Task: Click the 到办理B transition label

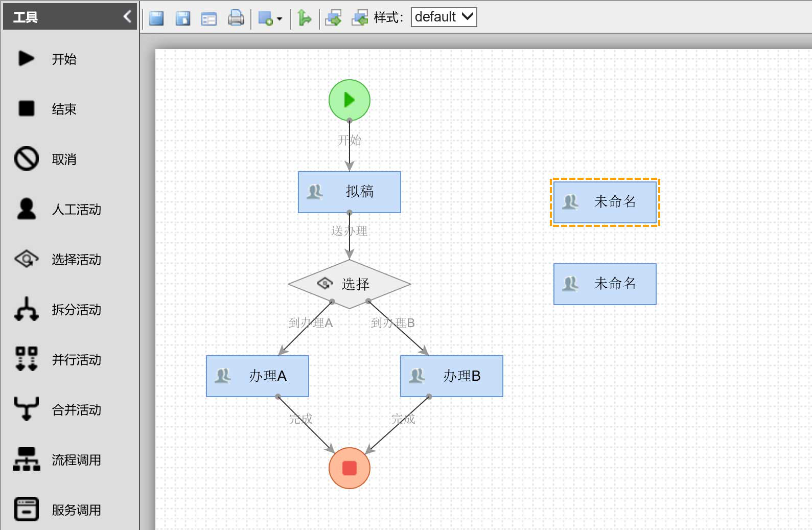Action: [393, 323]
